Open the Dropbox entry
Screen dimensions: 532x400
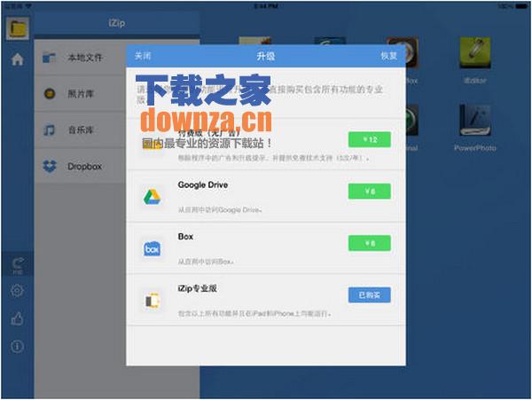point(80,166)
